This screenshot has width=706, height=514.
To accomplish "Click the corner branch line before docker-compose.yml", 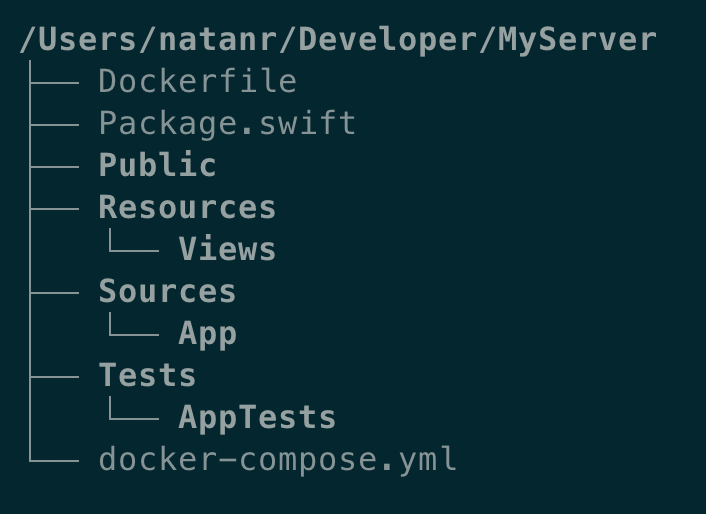I will (53, 459).
